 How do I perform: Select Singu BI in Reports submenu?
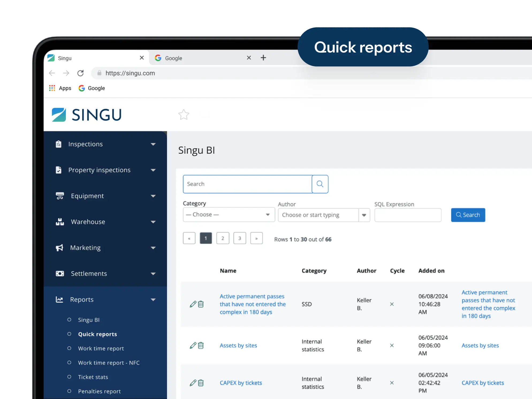pyautogui.click(x=89, y=320)
